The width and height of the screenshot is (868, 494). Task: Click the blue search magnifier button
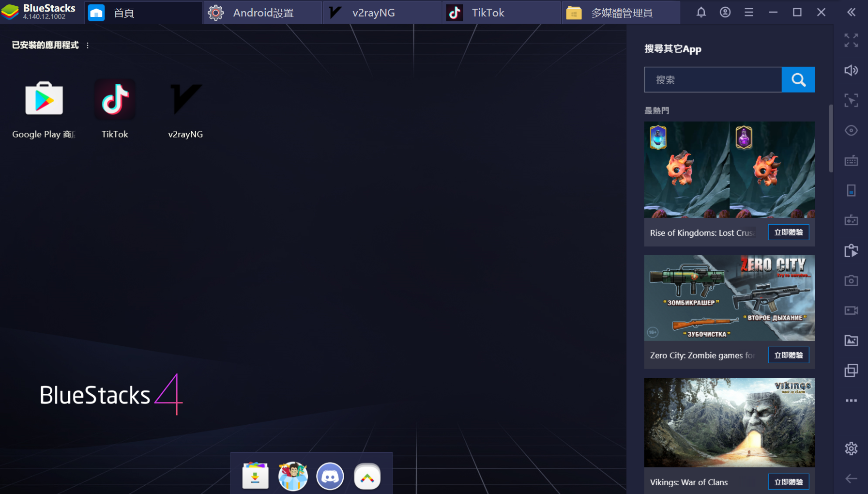(x=798, y=79)
